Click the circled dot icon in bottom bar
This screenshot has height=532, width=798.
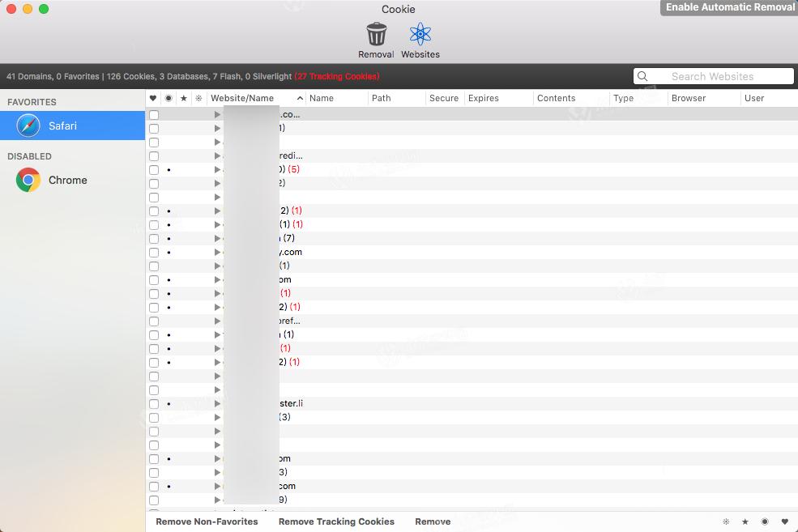coord(765,521)
